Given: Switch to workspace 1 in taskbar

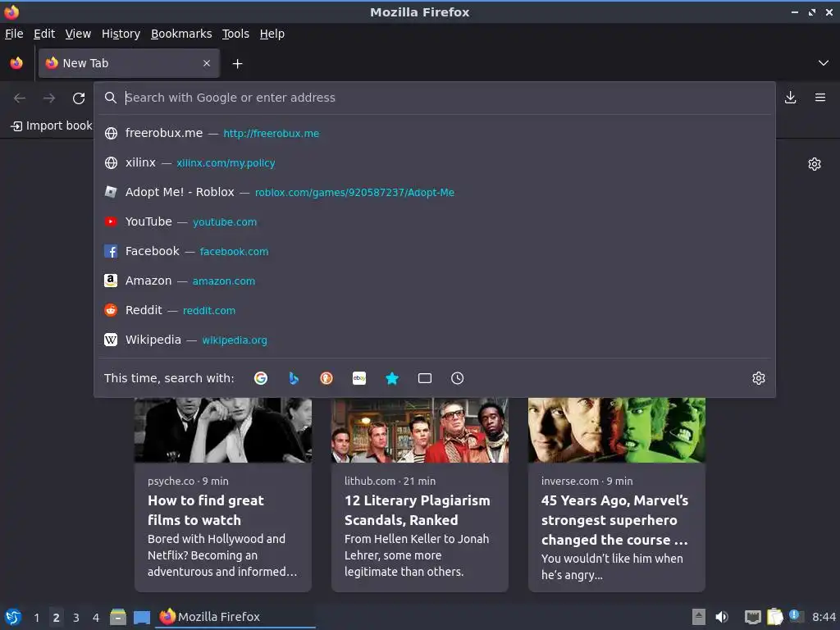Looking at the screenshot, I should (36, 618).
